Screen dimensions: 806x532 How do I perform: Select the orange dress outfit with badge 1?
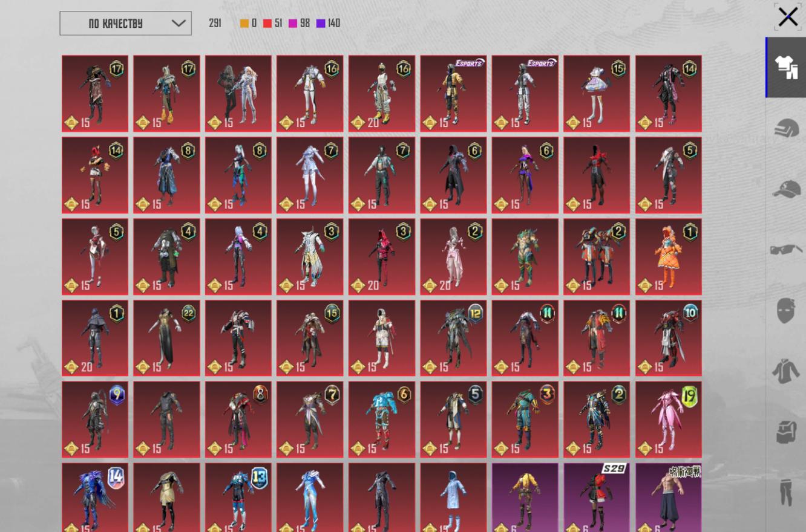(668, 257)
